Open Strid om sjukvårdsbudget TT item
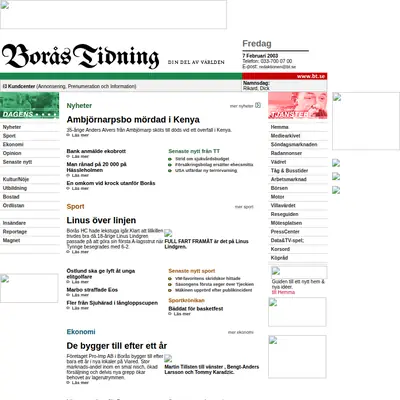Screen dimensions: 400x400 pyautogui.click(x=202, y=159)
